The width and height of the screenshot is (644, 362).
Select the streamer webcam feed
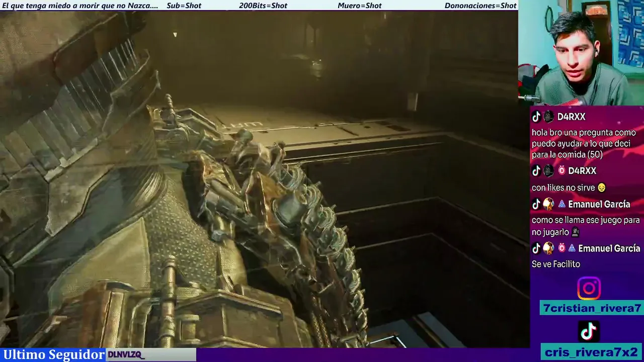581,53
